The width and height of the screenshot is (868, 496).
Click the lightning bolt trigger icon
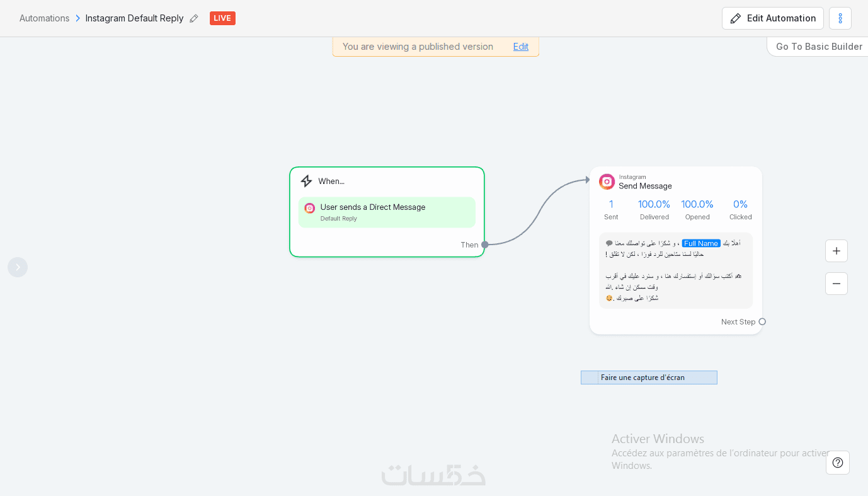[306, 182]
